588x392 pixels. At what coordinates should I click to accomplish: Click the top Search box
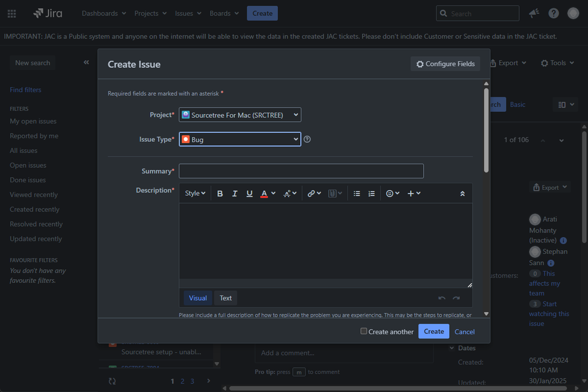477,14
